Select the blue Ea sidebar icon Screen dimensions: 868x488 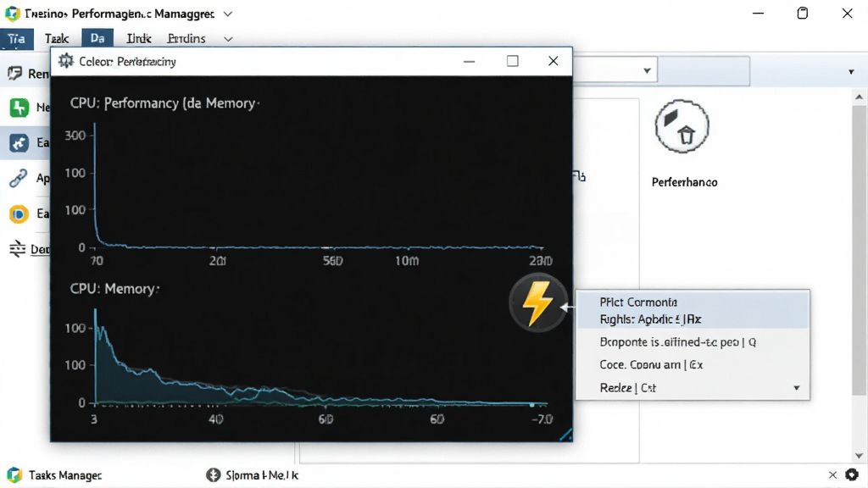point(19,142)
